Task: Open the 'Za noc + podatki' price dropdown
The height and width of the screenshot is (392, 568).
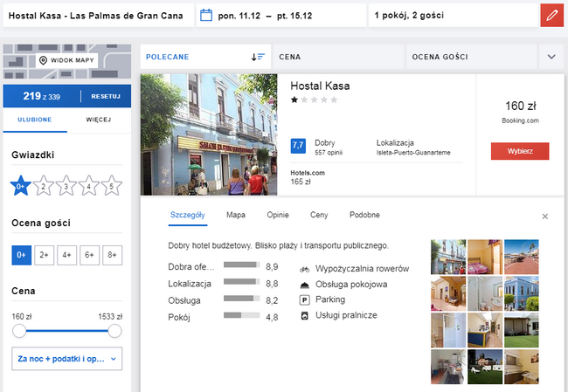Action: point(67,359)
